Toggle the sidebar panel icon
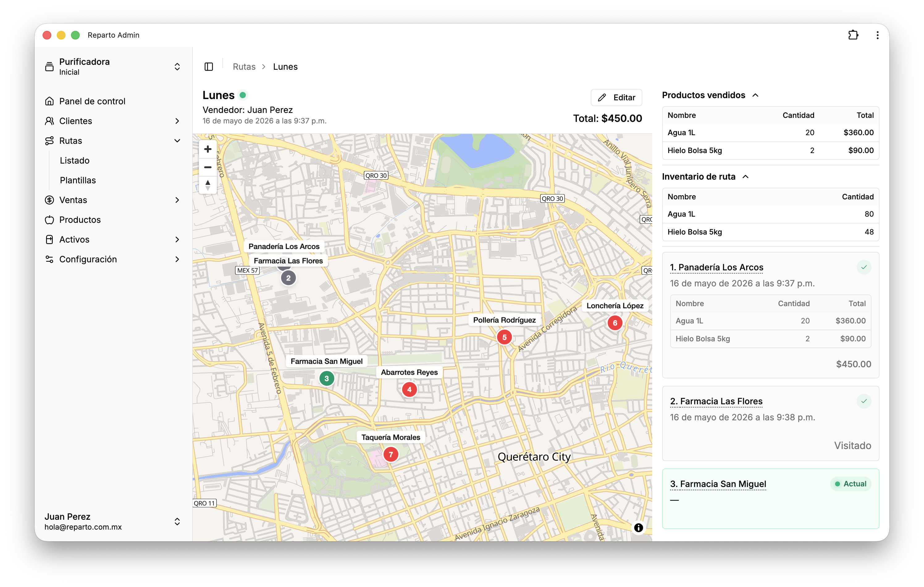924x587 pixels. tap(209, 67)
